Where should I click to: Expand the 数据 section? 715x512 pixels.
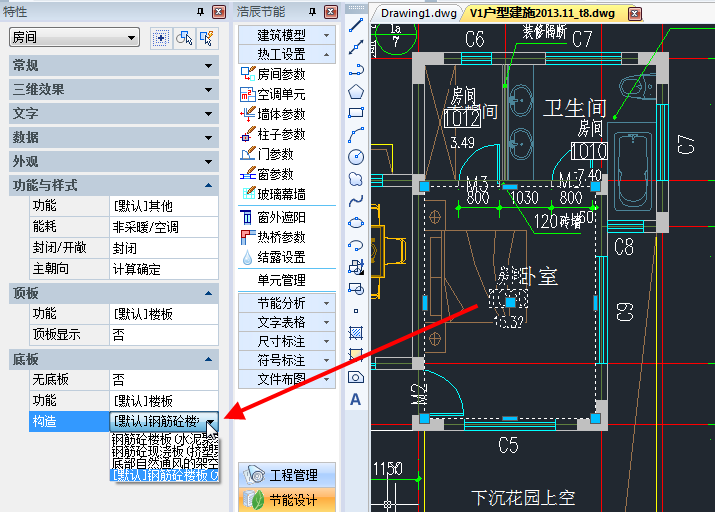pos(114,137)
